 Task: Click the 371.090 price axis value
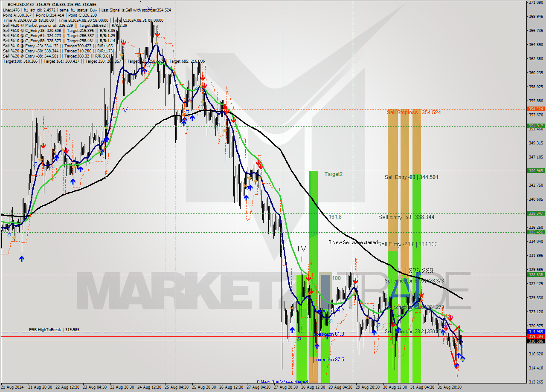(x=536, y=3)
